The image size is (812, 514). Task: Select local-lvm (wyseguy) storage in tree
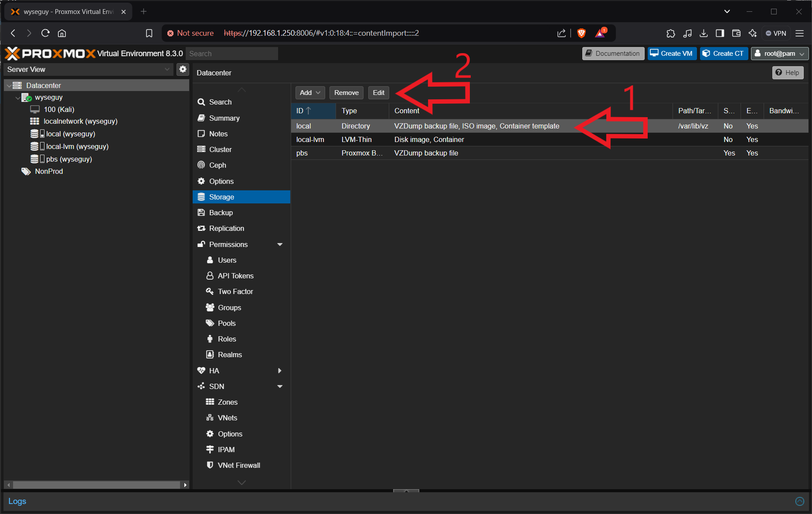(x=77, y=146)
